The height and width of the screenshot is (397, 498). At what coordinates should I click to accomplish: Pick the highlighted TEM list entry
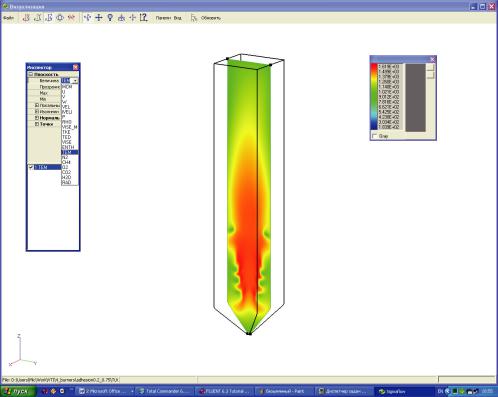pyautogui.click(x=70, y=152)
